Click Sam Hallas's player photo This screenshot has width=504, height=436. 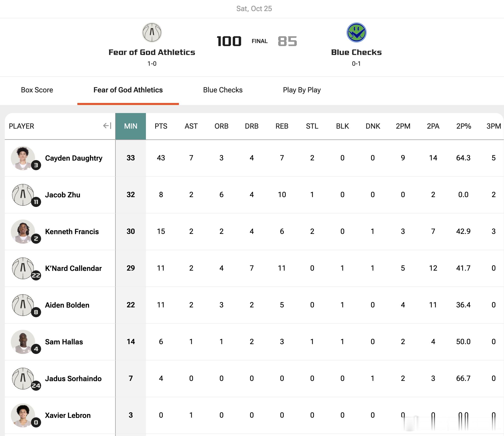tap(23, 342)
